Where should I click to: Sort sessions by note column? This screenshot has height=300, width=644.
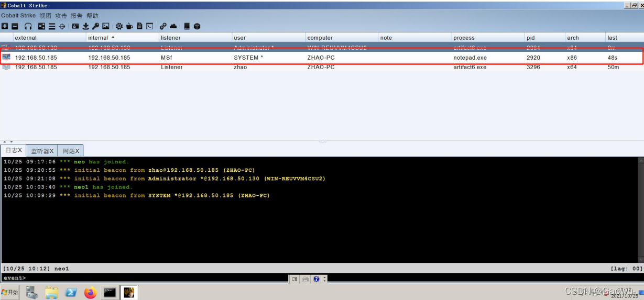(x=415, y=38)
